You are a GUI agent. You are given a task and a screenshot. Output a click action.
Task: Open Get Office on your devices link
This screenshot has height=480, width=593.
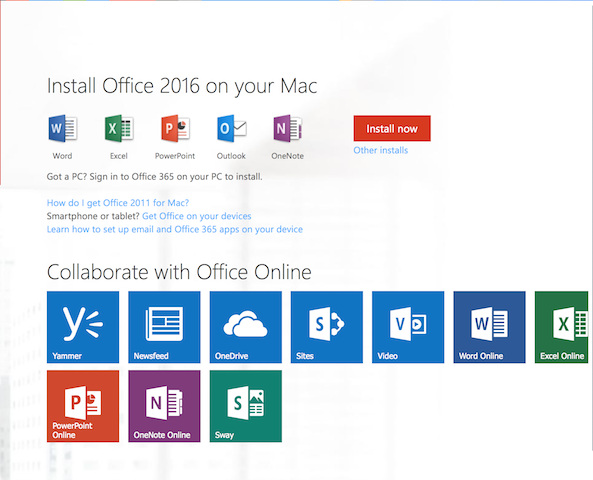click(197, 216)
